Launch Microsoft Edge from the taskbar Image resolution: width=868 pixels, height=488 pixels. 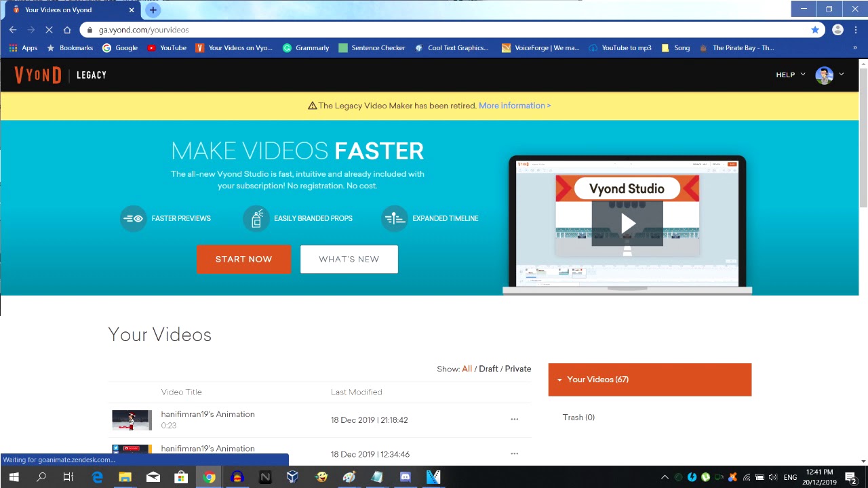pos(97,477)
